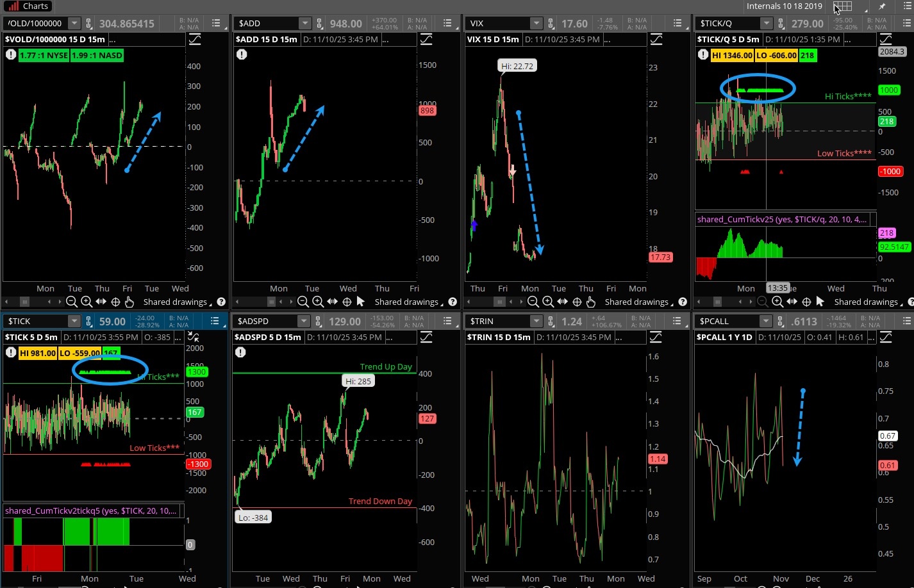Toggle price scale mode on $ADD chart
This screenshot has width=914, height=588.
coord(426,40)
